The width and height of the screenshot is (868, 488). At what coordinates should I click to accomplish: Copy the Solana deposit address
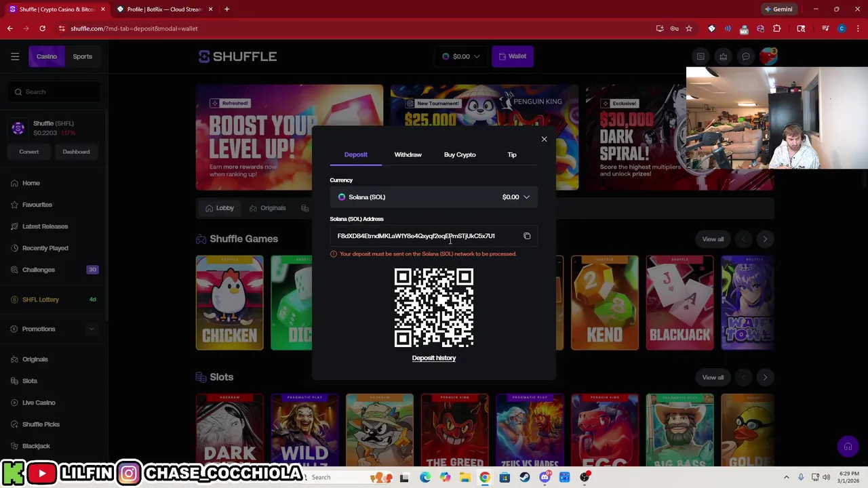pos(527,236)
